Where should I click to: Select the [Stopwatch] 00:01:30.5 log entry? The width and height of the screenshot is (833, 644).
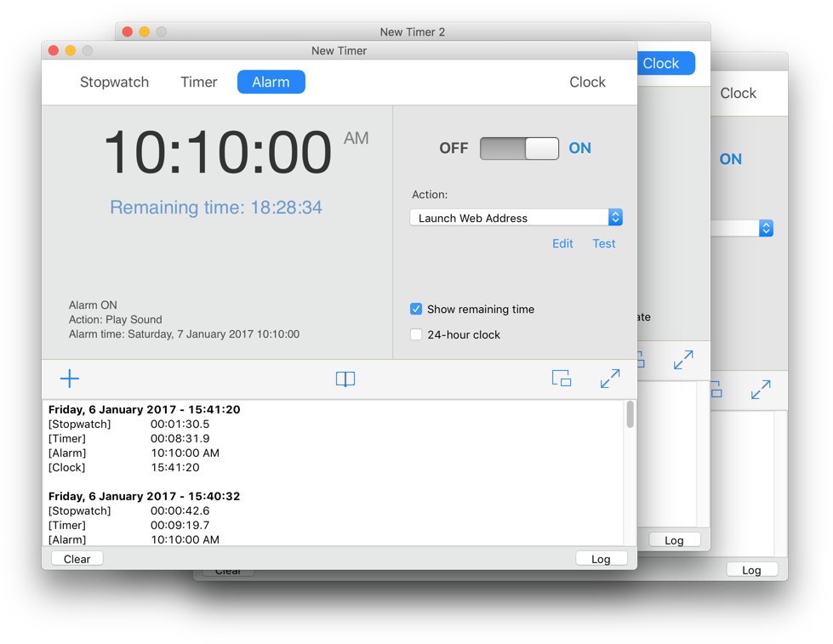coord(129,424)
